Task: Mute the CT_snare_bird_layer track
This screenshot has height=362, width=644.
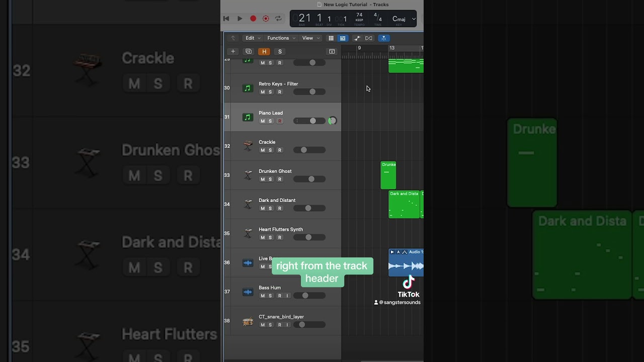Action: click(x=262, y=325)
